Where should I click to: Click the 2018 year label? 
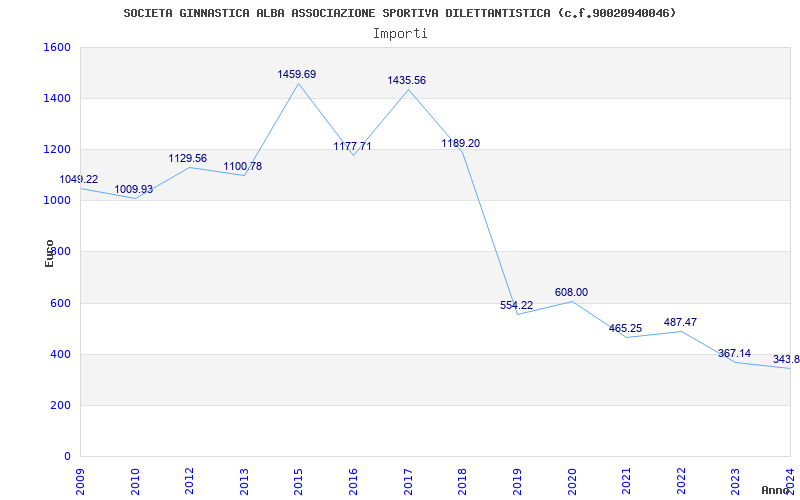pos(463,482)
